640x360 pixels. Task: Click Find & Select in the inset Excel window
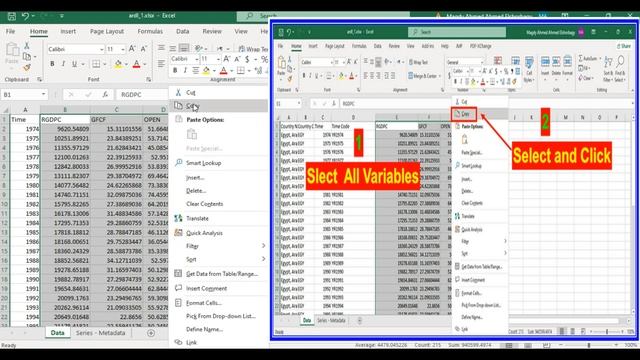pos(620,69)
